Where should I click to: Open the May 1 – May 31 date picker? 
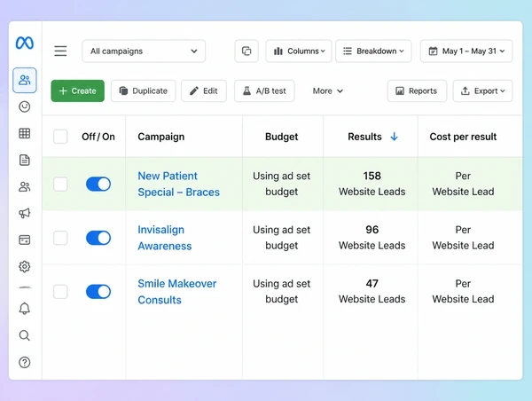point(466,51)
